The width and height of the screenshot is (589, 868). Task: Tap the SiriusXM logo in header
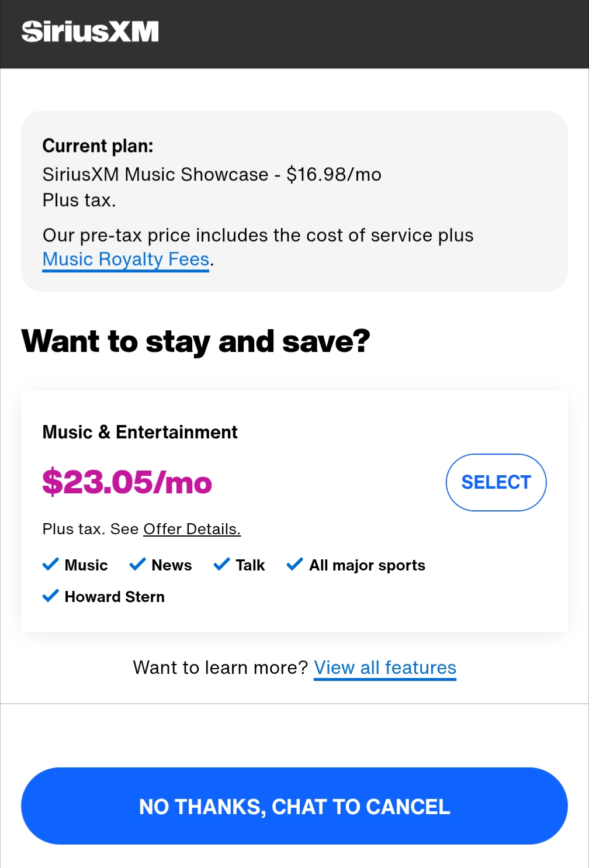click(90, 32)
